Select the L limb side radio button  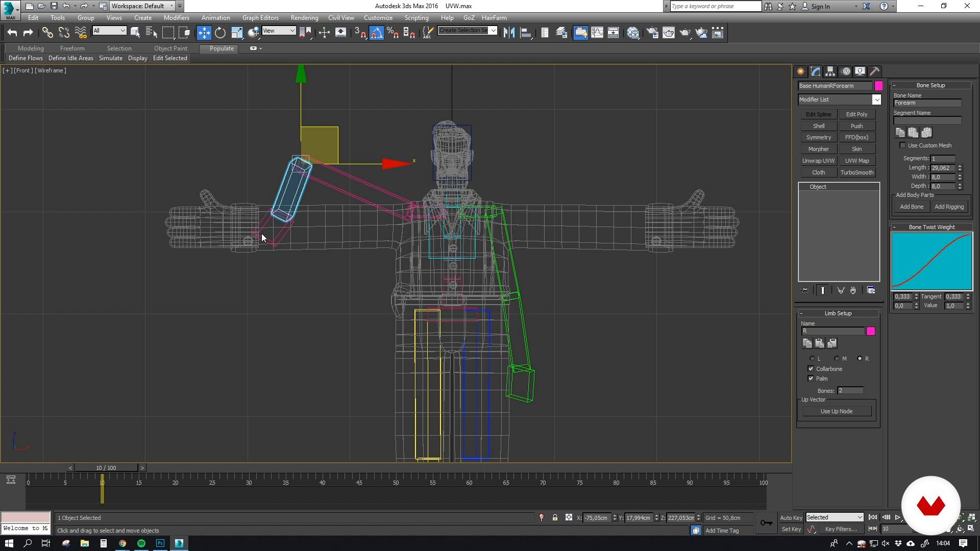tap(812, 359)
